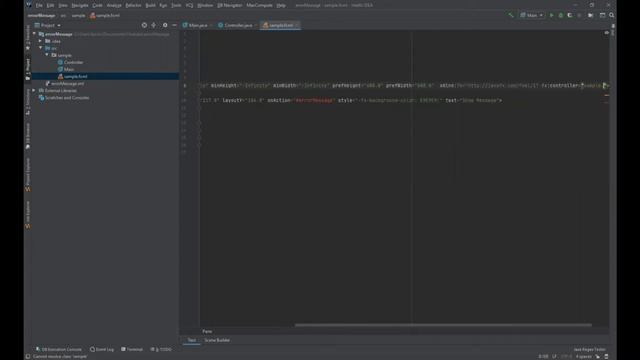Expand External Libraries node
This screenshot has height=360, width=640.
click(34, 90)
